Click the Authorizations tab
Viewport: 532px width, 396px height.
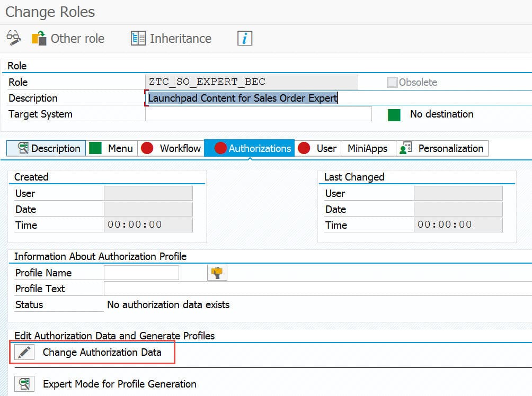(x=250, y=148)
